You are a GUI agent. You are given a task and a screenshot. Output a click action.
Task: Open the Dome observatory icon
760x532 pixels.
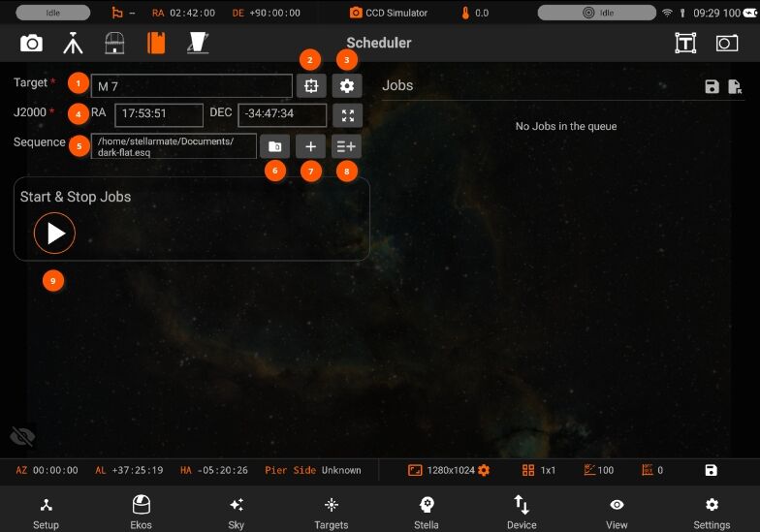(114, 43)
